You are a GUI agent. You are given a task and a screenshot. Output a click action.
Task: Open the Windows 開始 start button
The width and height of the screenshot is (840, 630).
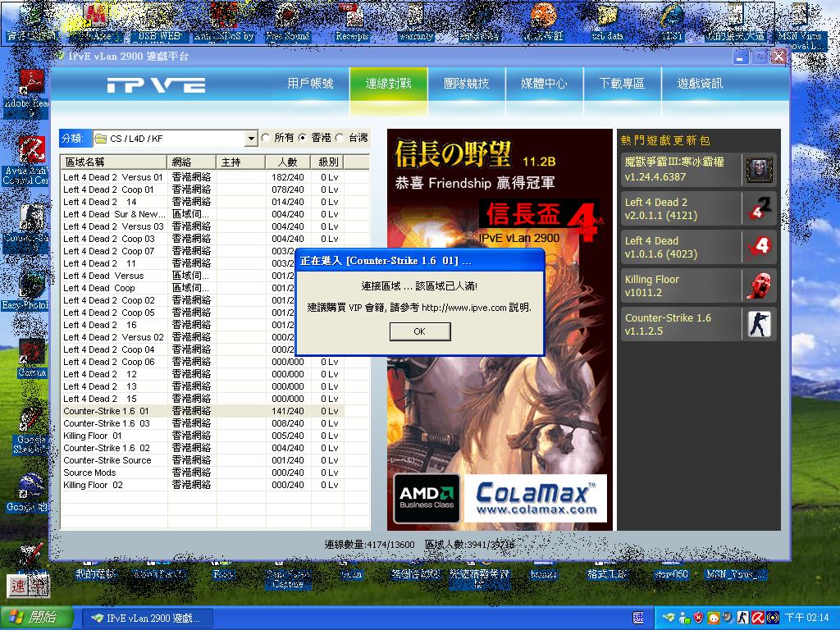pyautogui.click(x=31, y=618)
